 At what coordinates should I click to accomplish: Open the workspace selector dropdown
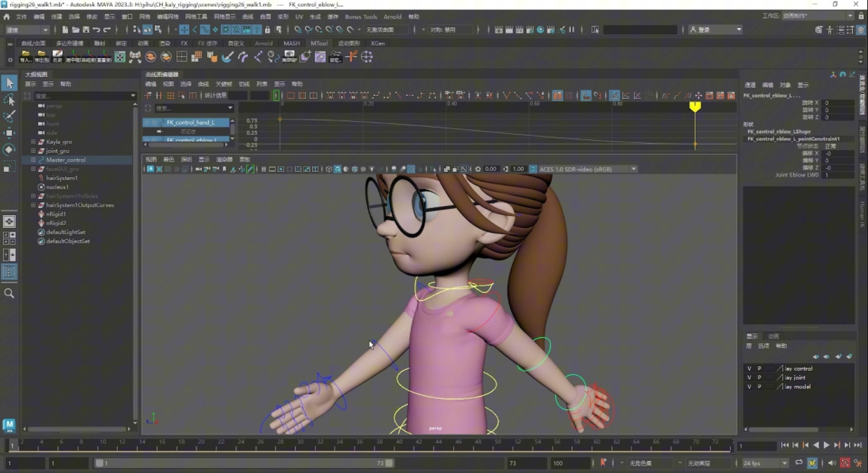pyautogui.click(x=819, y=16)
